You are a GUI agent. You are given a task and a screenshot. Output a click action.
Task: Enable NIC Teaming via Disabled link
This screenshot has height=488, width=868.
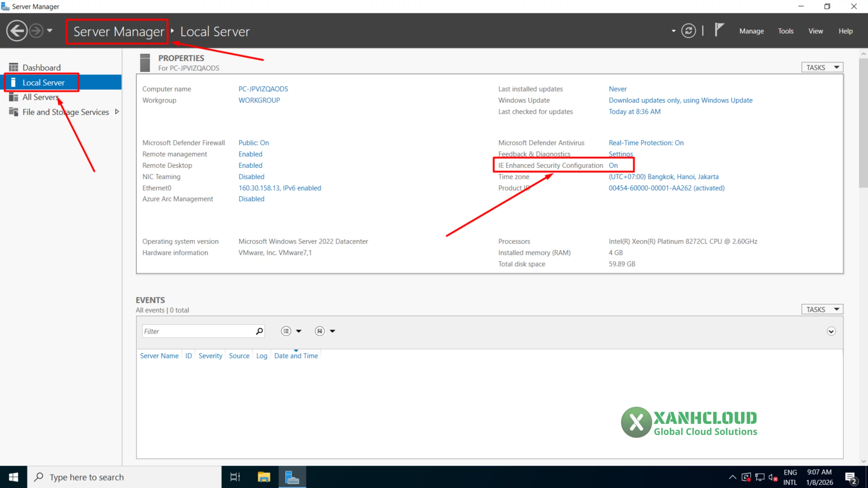tap(251, 177)
